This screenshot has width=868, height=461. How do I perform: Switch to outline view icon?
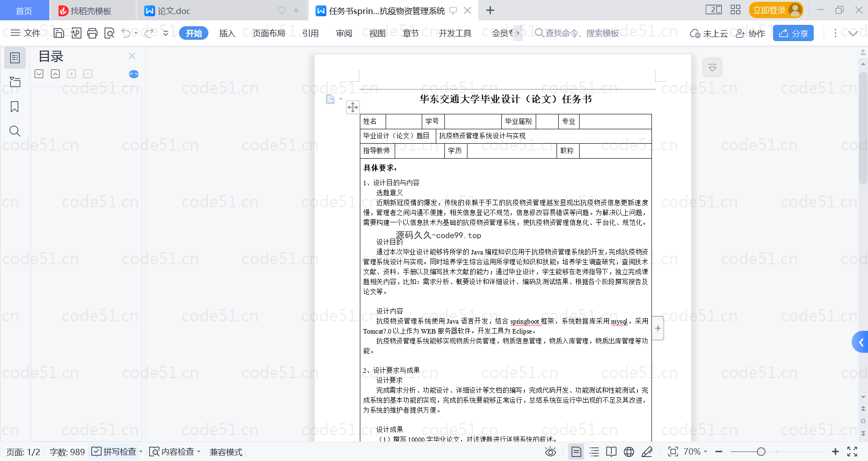point(594,452)
